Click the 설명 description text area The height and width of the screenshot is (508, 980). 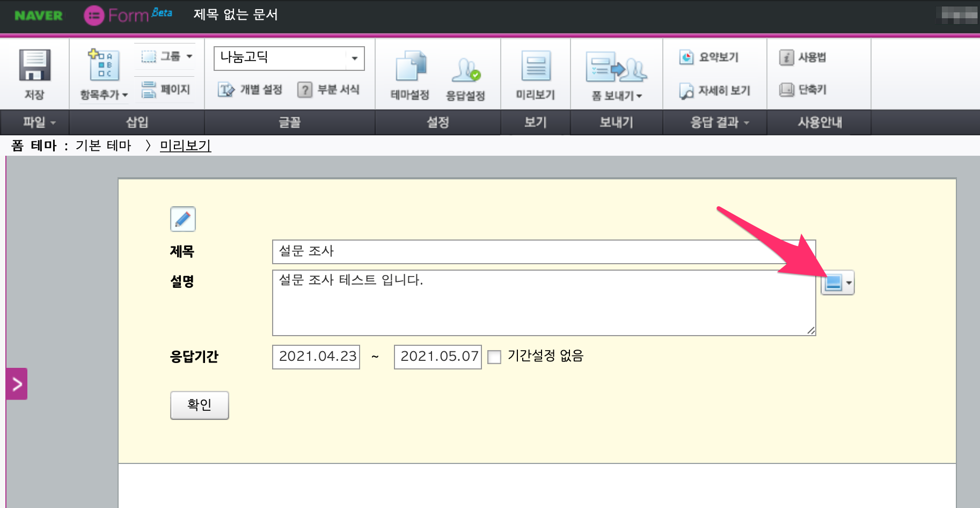544,303
